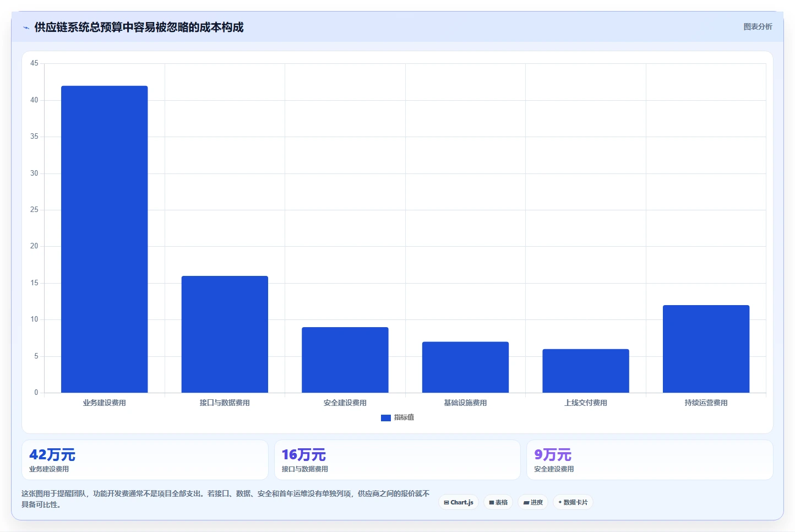Click the 持续运营费用 axis label
This screenshot has width=795, height=532.
click(706, 403)
